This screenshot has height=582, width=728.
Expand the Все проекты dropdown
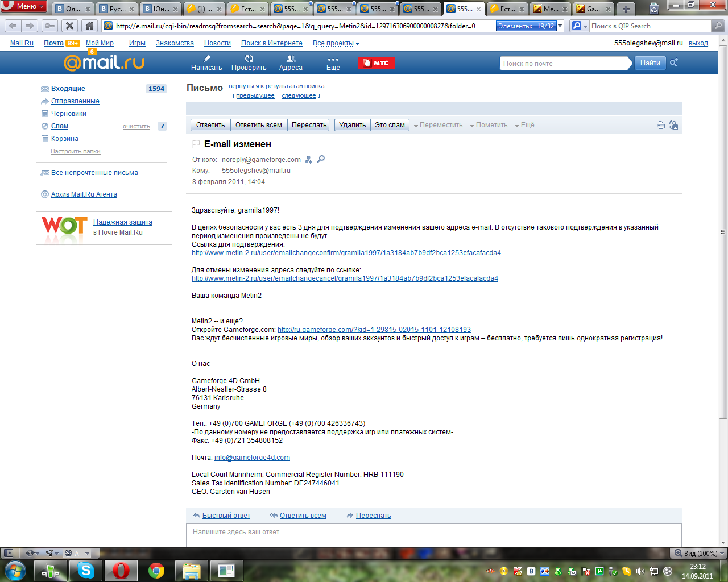[336, 43]
